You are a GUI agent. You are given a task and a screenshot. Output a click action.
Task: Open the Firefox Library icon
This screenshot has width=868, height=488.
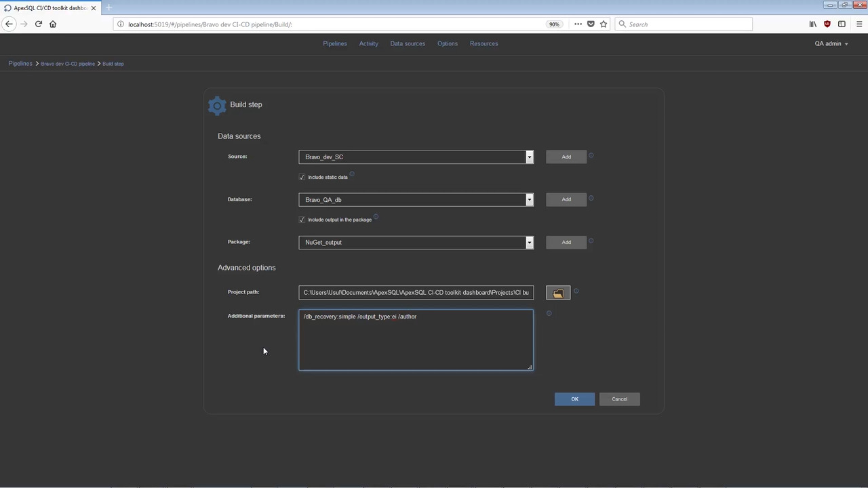click(x=812, y=24)
